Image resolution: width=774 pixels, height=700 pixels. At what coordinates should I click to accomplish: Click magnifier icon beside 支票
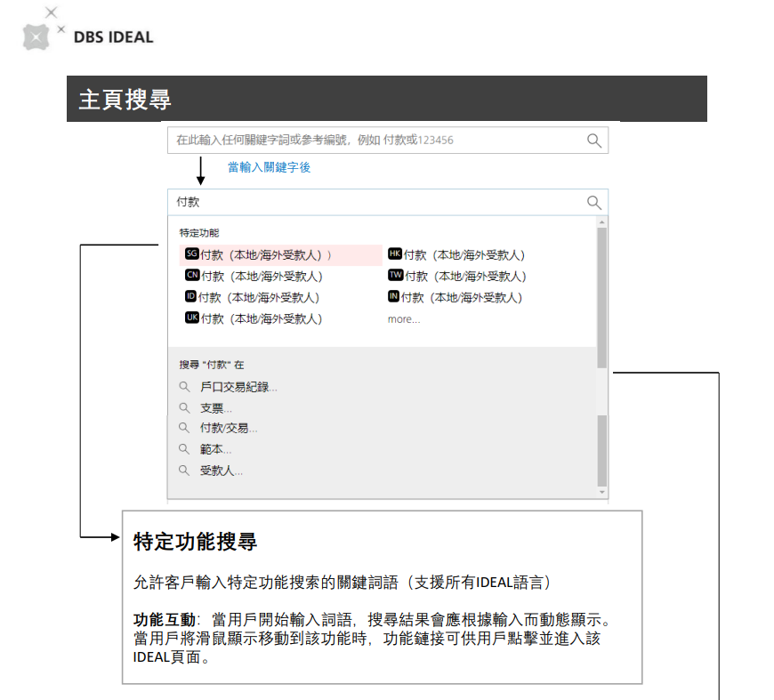point(184,407)
